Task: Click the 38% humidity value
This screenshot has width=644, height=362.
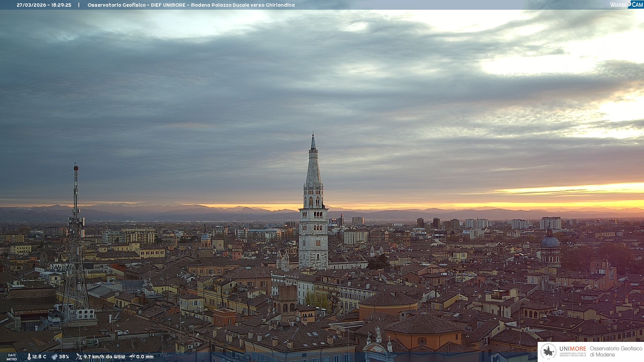Action: click(64, 357)
